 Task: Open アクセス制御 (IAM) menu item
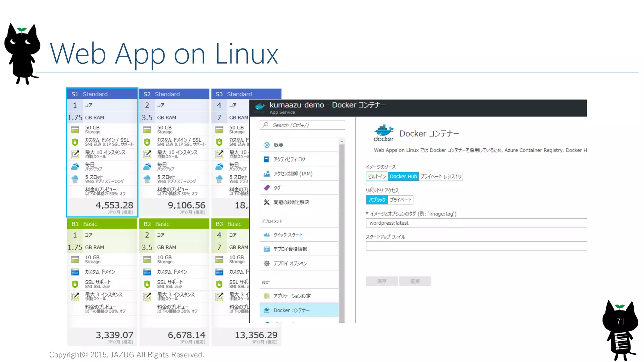(299, 173)
